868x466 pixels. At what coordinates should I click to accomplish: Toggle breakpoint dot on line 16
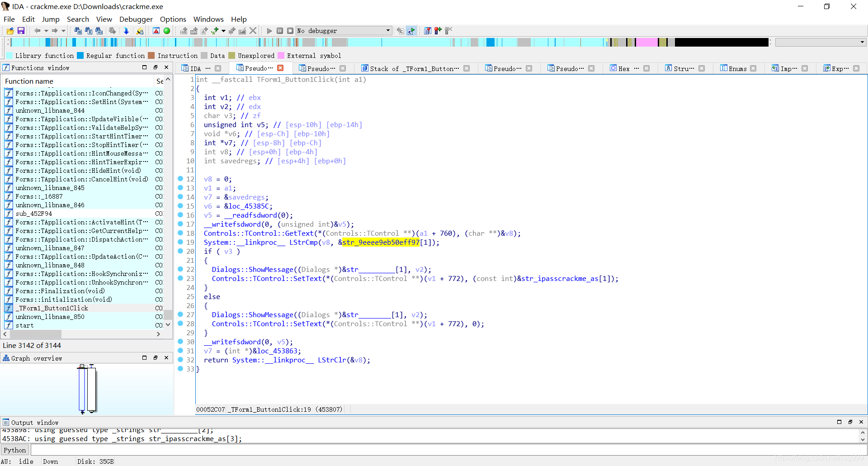(180, 215)
